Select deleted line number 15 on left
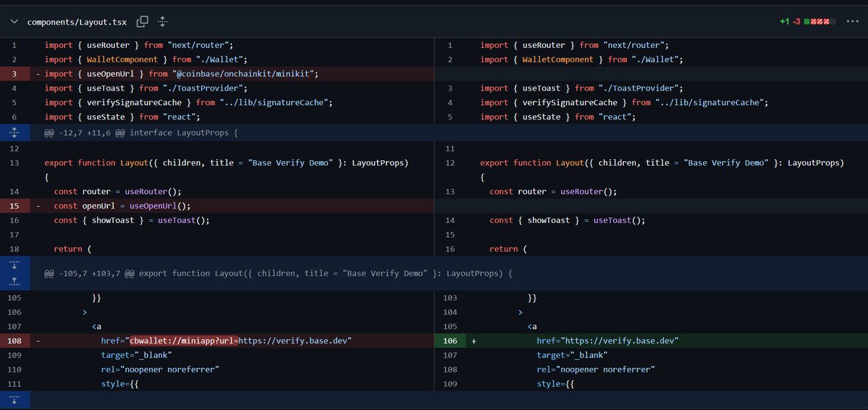868x410 pixels. (14, 206)
